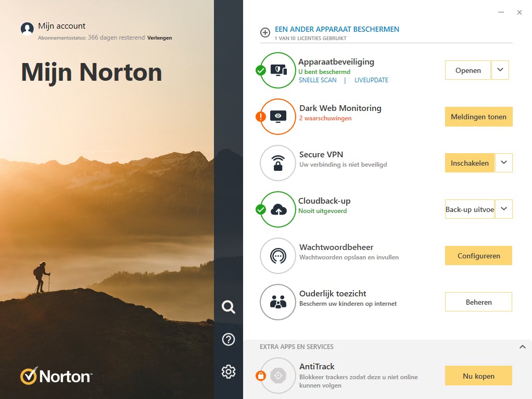Run the Back-up uitvoeren button
The image size is (532, 399).
[x=470, y=209]
